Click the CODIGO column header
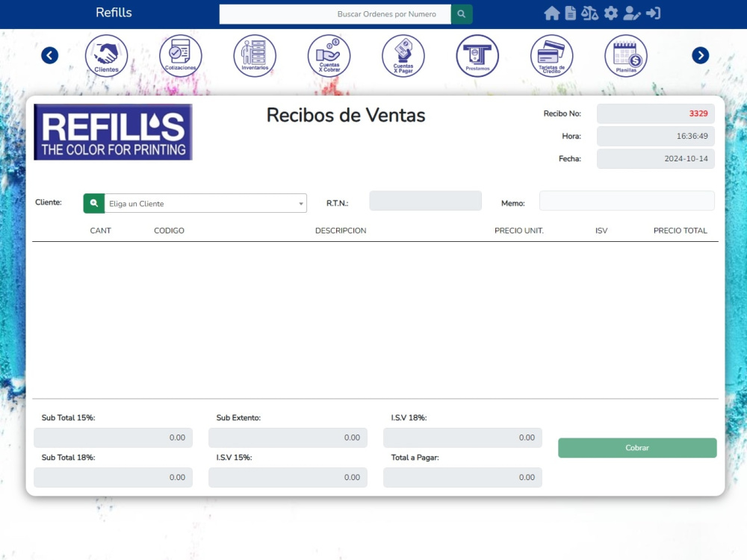 point(169,231)
